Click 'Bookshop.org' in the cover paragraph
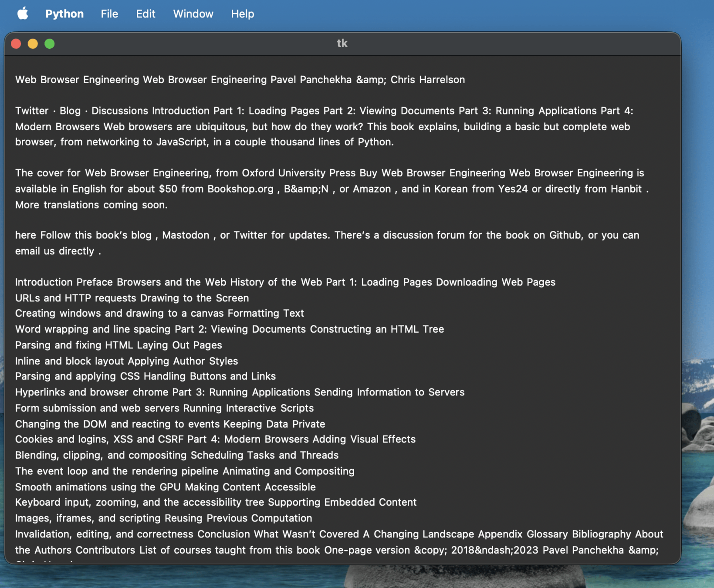The image size is (714, 588). tap(240, 189)
